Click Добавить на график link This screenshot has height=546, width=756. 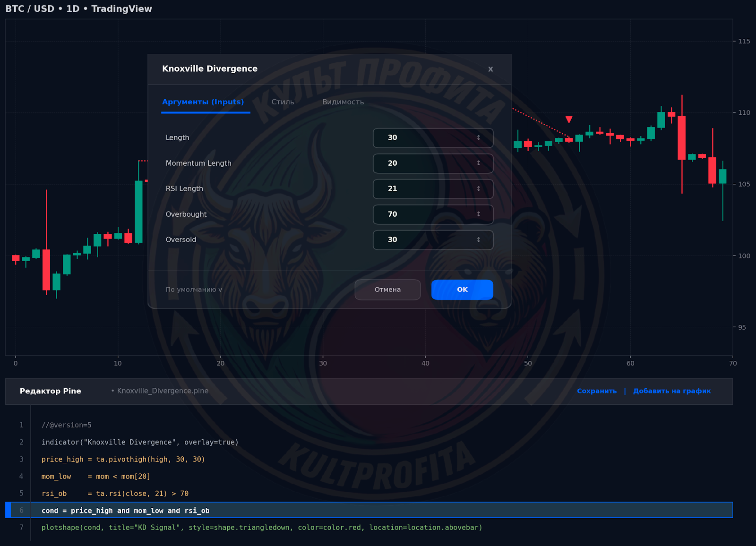coord(672,391)
